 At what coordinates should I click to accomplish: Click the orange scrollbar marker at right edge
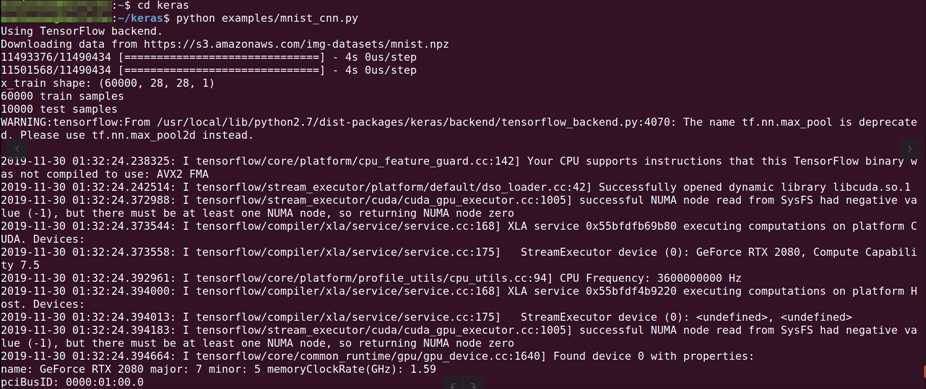point(924,371)
